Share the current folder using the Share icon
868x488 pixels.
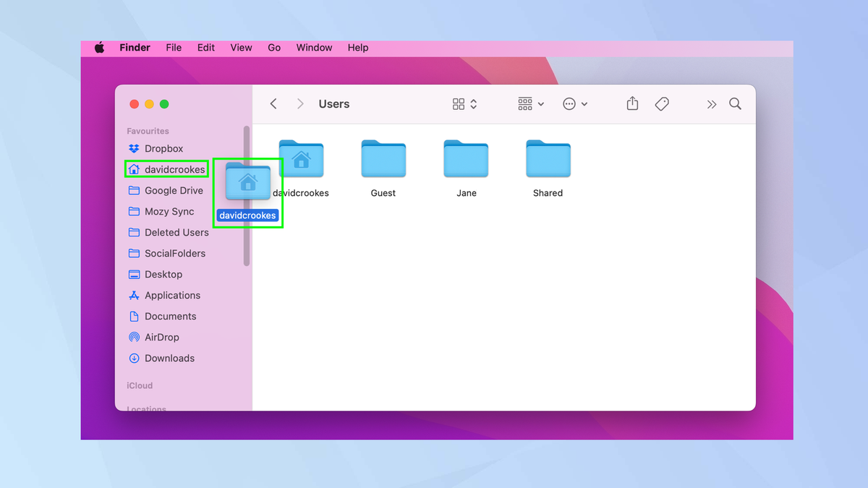tap(631, 103)
